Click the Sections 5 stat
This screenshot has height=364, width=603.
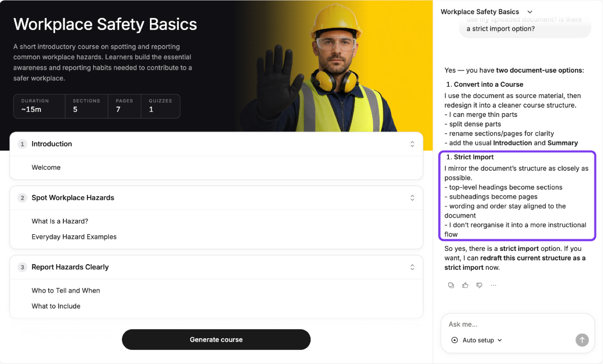87,106
